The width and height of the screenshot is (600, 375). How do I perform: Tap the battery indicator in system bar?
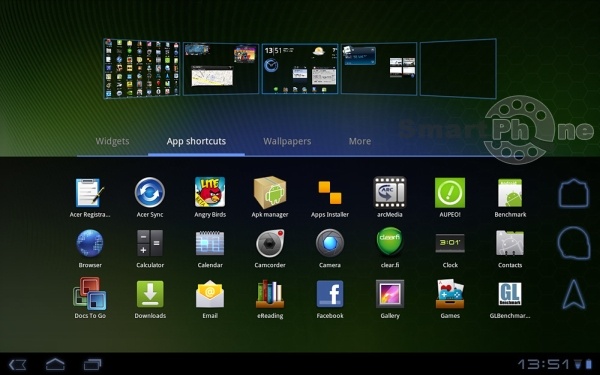(589, 364)
